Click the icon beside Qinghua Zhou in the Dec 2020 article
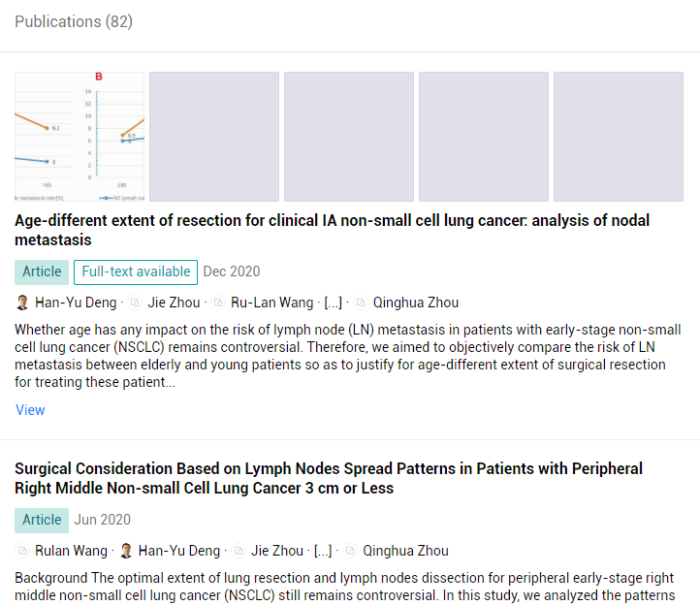The height and width of the screenshot is (606, 700). pyautogui.click(x=362, y=303)
